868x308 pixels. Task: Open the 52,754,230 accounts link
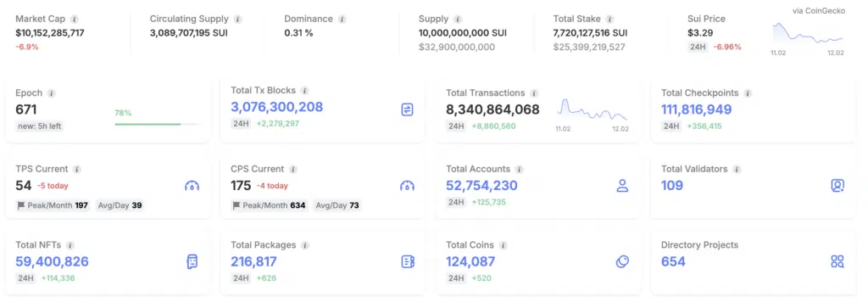click(481, 186)
